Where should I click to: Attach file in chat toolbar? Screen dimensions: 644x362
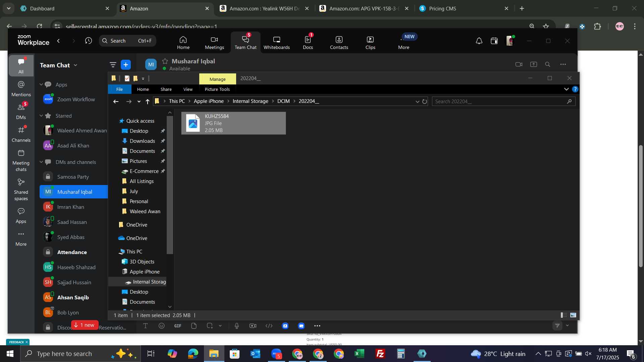[194, 326]
